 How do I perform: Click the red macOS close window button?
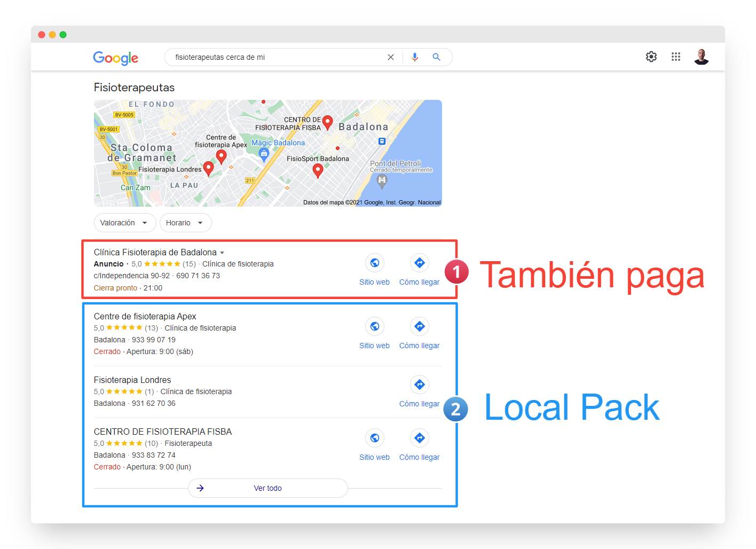[x=42, y=35]
